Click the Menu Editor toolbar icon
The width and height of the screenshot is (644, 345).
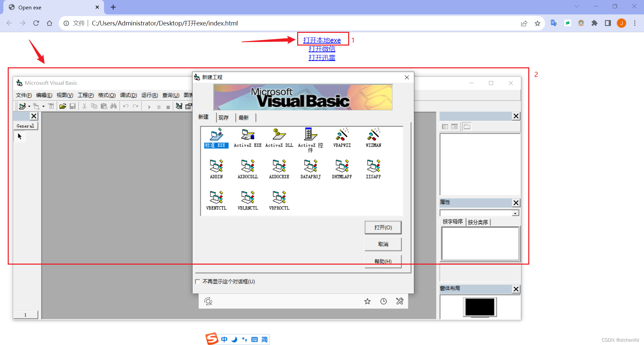pos(51,106)
